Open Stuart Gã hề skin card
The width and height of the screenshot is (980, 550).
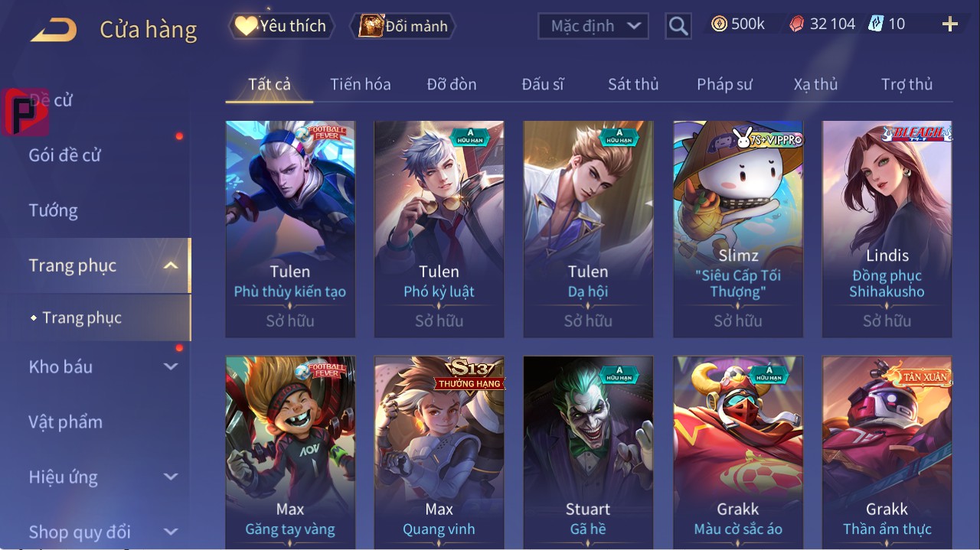(x=588, y=453)
